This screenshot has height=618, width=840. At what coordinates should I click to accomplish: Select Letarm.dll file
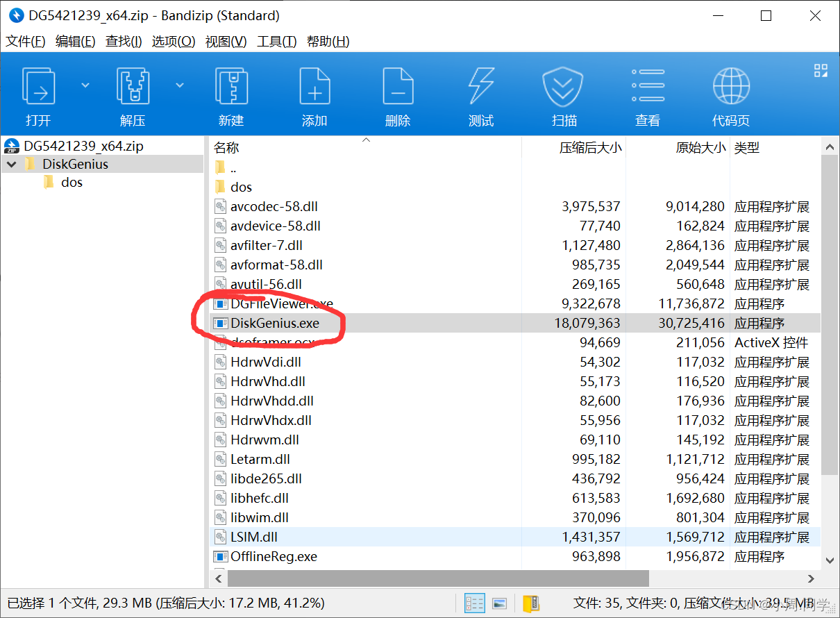tap(260, 459)
